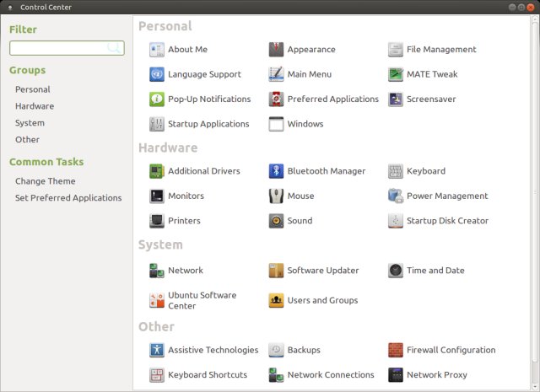540x392 pixels.
Task: Launch the Printers icon
Action: coord(156,221)
